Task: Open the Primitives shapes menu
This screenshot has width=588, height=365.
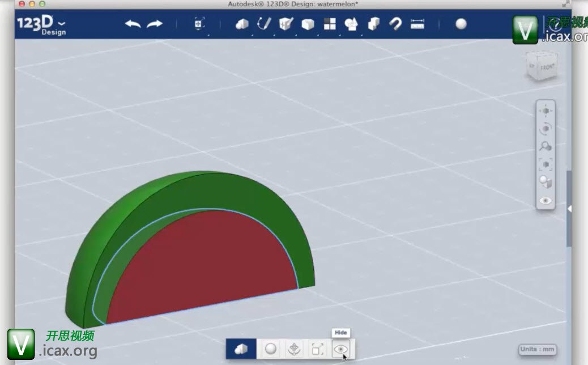Action: pos(242,24)
